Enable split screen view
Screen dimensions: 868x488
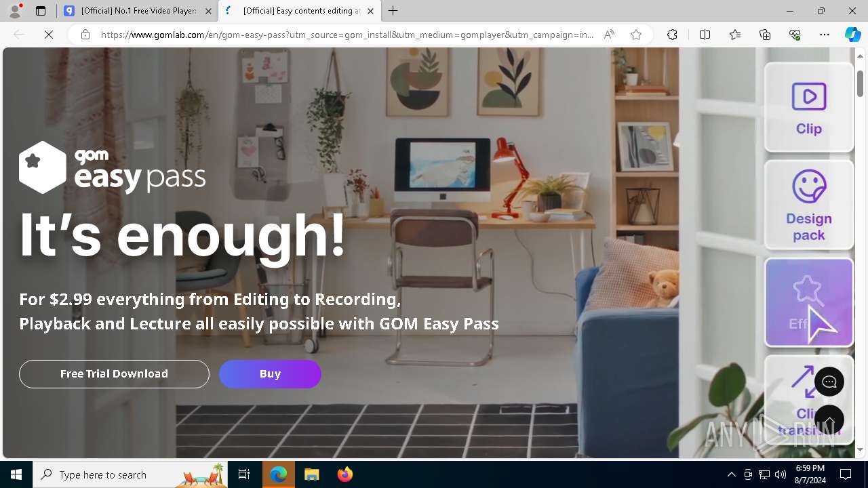point(705,35)
